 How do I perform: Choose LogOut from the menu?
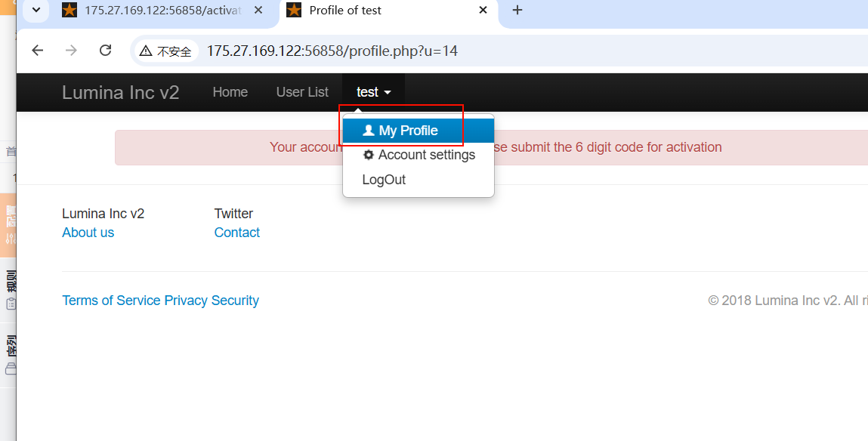click(x=384, y=180)
